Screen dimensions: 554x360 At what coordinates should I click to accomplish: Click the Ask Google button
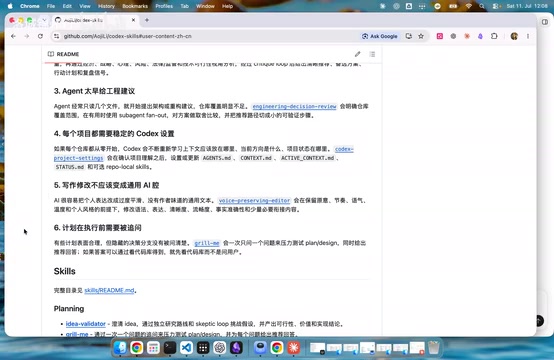[x=380, y=36]
